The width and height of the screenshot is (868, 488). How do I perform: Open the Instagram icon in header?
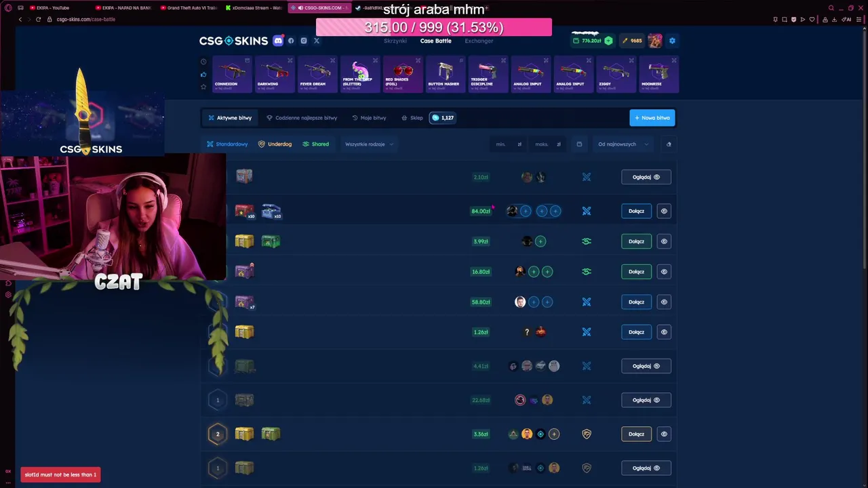[x=304, y=41]
